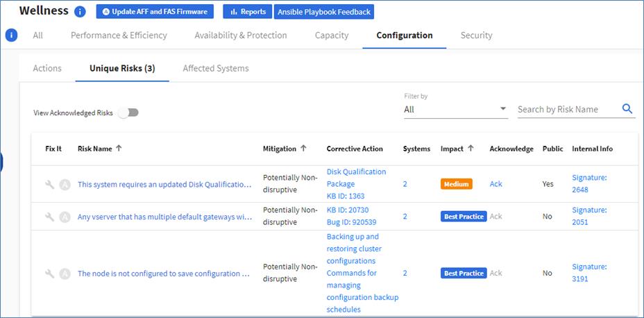Click Update AFF and FAS Firmware button
The image size is (644, 318).
click(155, 12)
